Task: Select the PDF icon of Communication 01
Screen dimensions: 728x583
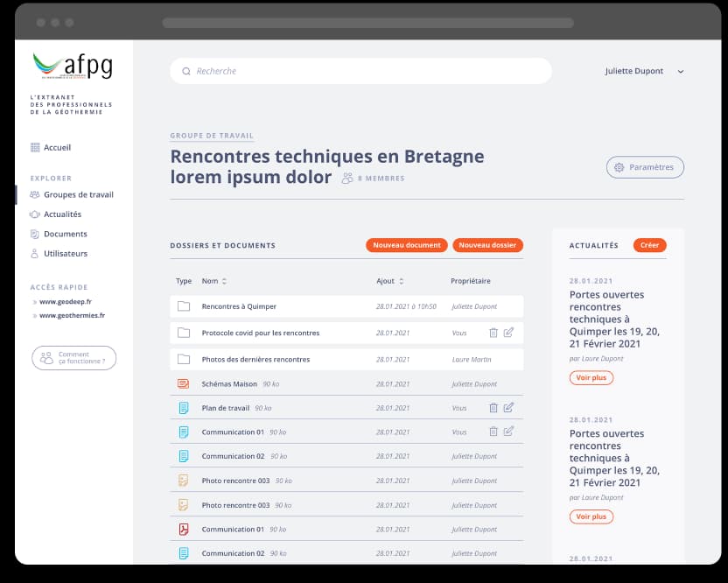Action: tap(185, 529)
